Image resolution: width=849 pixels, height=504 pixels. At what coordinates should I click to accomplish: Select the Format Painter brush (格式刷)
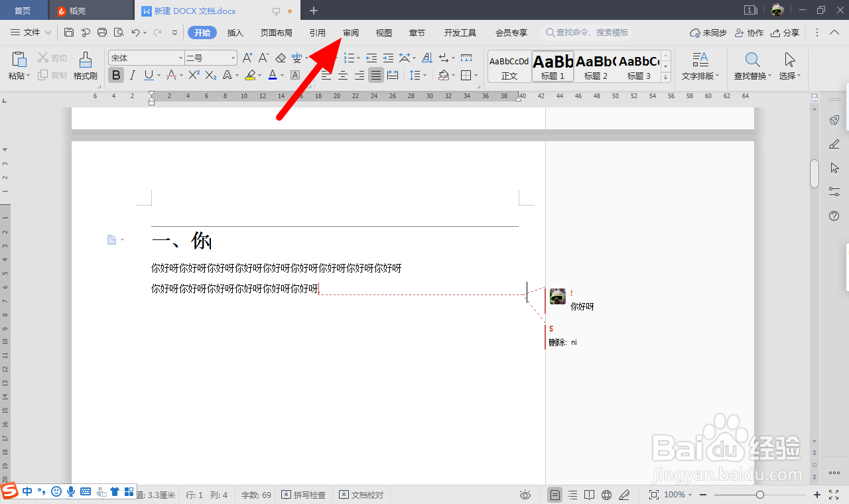(x=86, y=65)
